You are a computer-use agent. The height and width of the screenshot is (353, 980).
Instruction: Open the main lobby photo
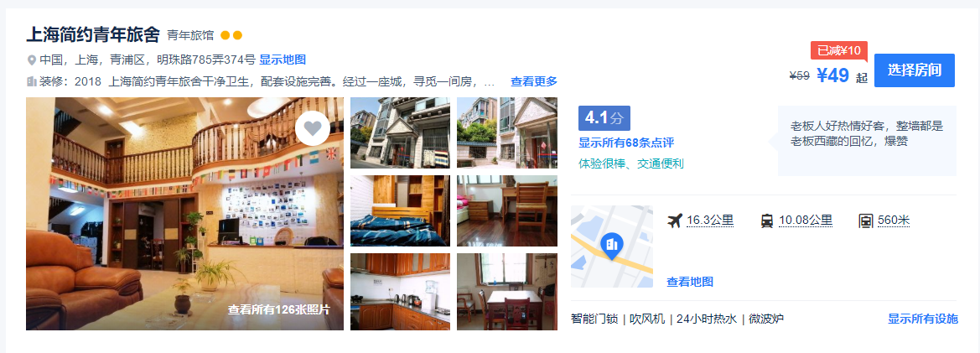[184, 214]
